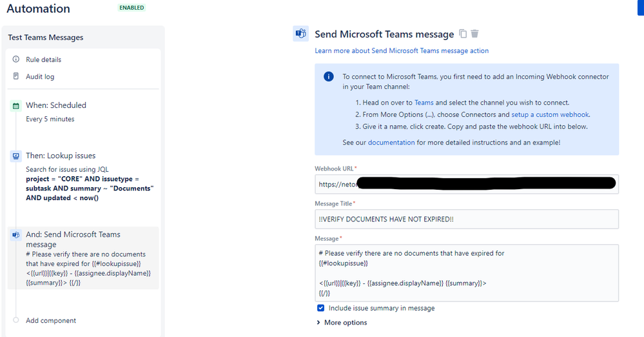Click Add component
This screenshot has height=337, width=644.
point(51,321)
